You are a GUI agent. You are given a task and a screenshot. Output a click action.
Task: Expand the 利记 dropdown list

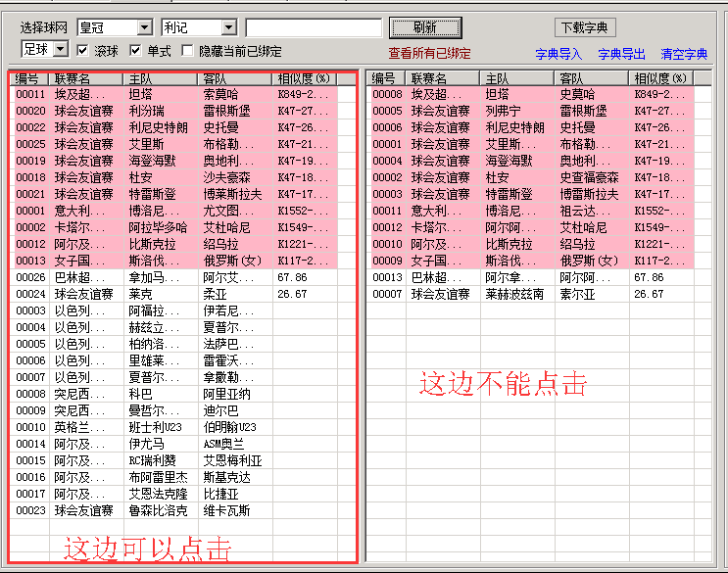228,27
